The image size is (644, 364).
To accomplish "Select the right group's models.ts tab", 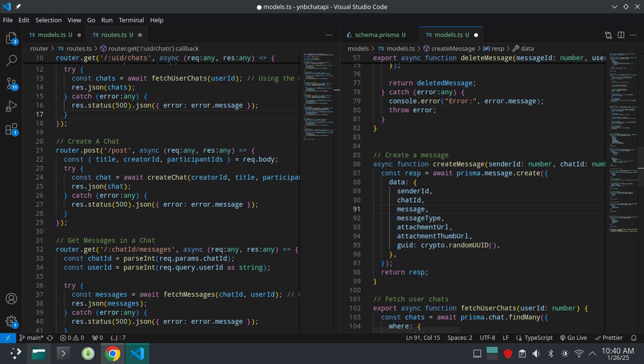I will click(x=451, y=35).
